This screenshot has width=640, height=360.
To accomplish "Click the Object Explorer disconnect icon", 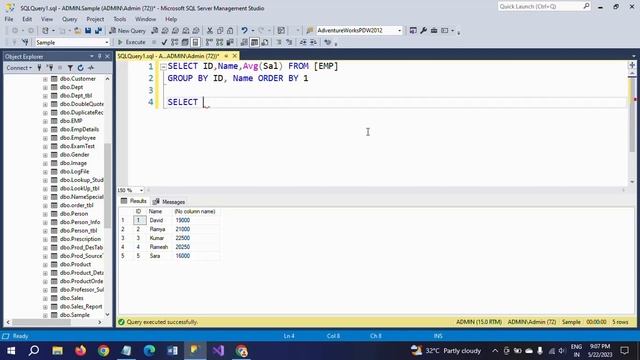I will click(50, 68).
